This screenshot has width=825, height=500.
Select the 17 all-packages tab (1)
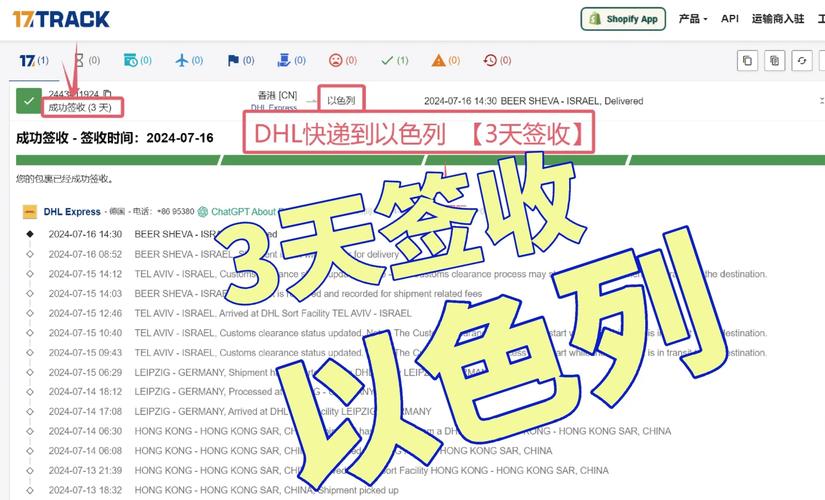(x=34, y=61)
